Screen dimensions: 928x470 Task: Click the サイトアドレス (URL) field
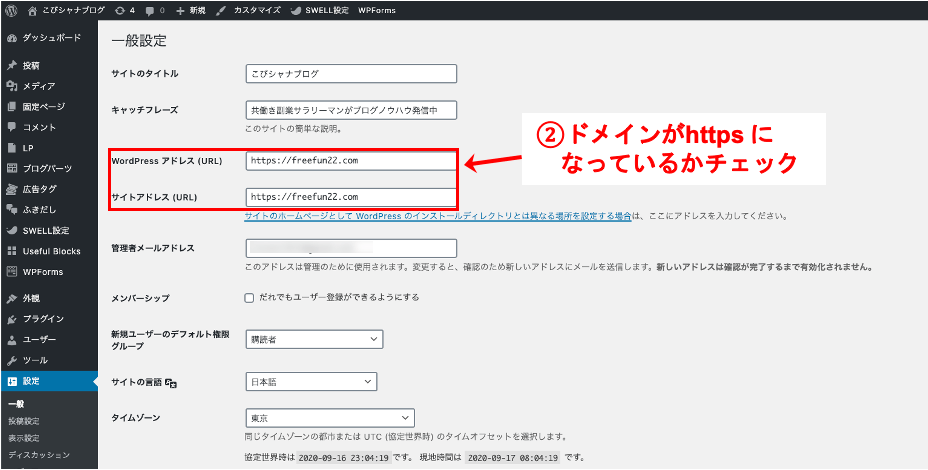(x=351, y=197)
